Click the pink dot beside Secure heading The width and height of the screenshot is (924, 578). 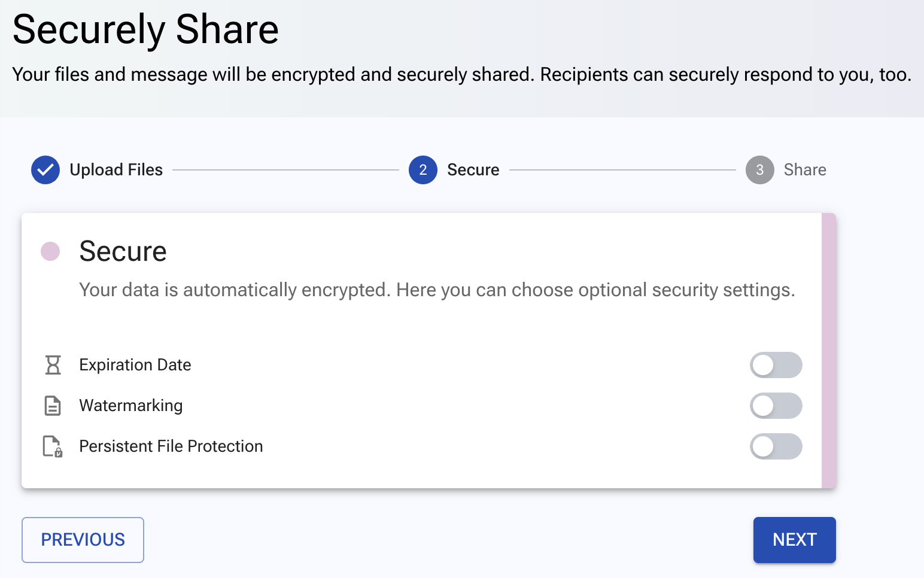tap(50, 251)
